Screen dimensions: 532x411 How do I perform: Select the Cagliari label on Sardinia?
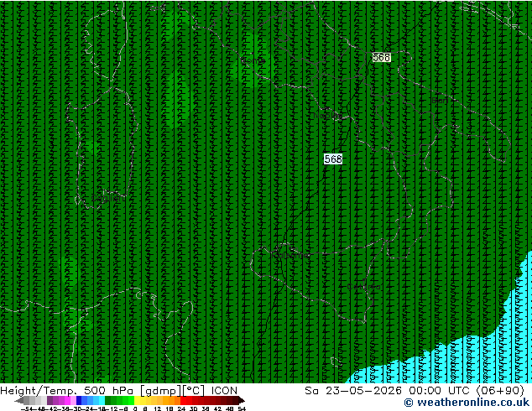108,199
